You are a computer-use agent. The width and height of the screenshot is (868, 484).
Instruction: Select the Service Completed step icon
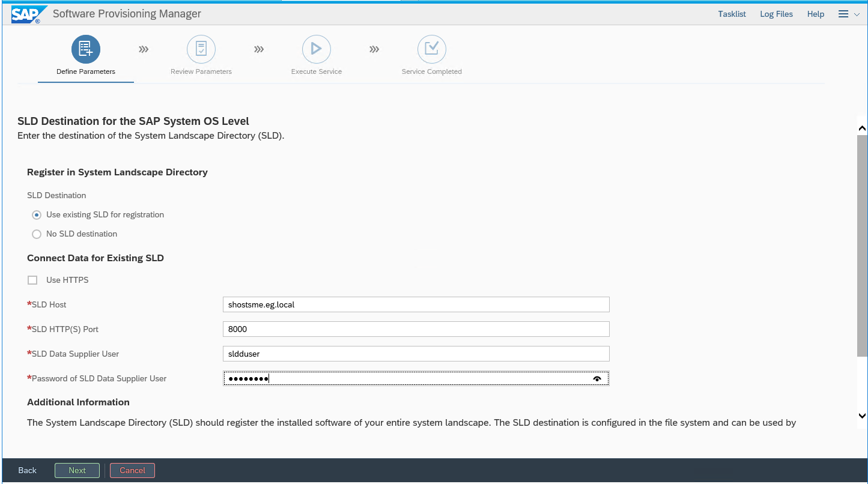(432, 49)
